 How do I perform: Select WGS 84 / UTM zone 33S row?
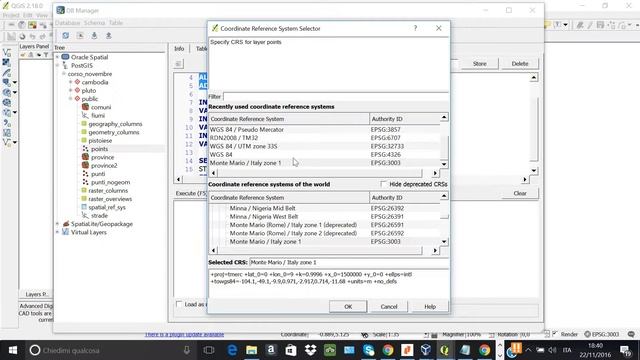pos(324,146)
